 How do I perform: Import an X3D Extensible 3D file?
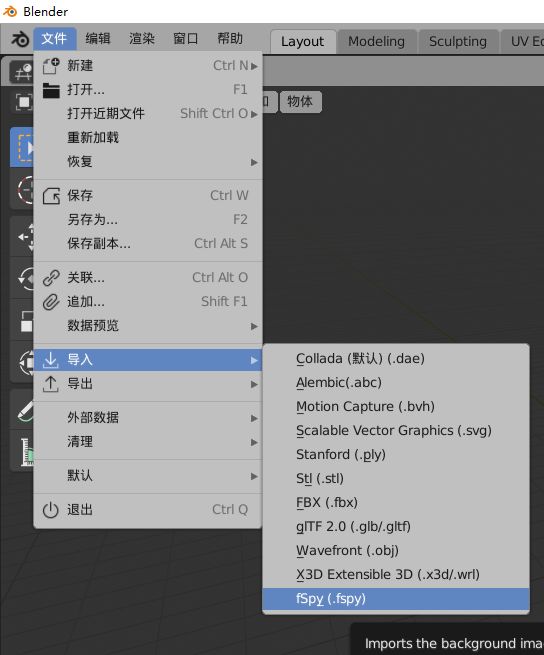[396, 575]
